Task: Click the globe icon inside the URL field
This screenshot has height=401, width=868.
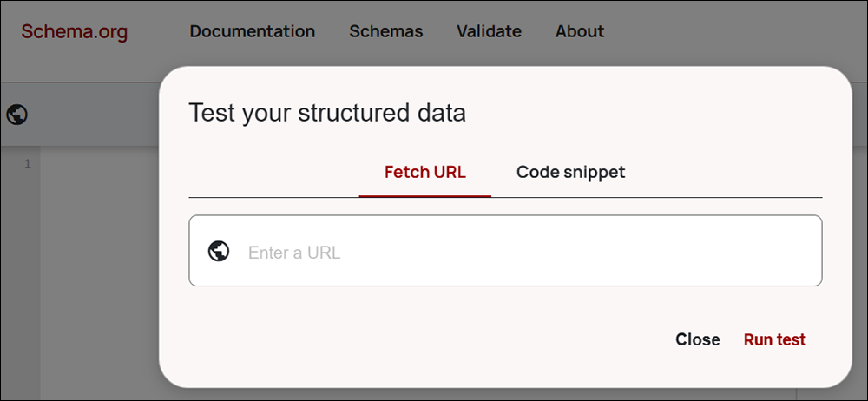Action: 219,251
